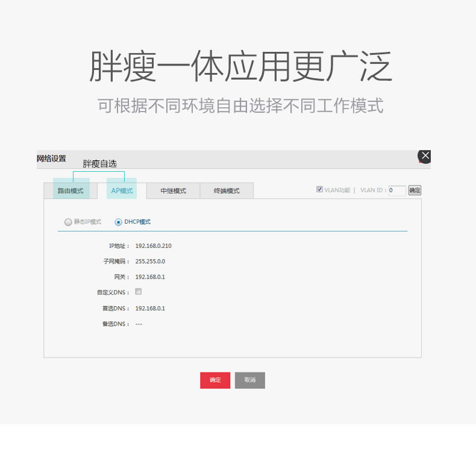Open the 中继模式 tab
The width and height of the screenshot is (476, 463).
click(x=173, y=191)
